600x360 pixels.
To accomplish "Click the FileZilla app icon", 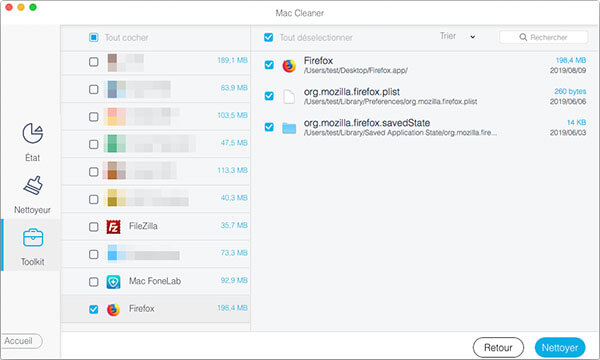I will tap(113, 227).
